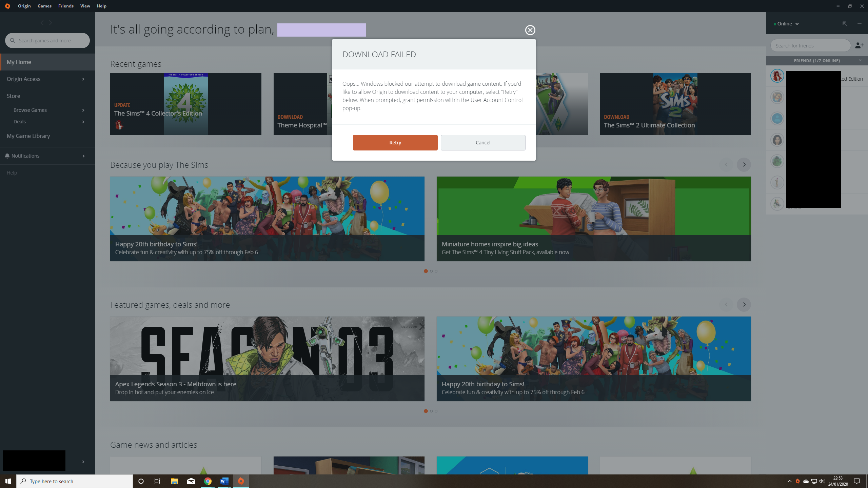Select the third carousel dot under Featured games

click(x=436, y=411)
